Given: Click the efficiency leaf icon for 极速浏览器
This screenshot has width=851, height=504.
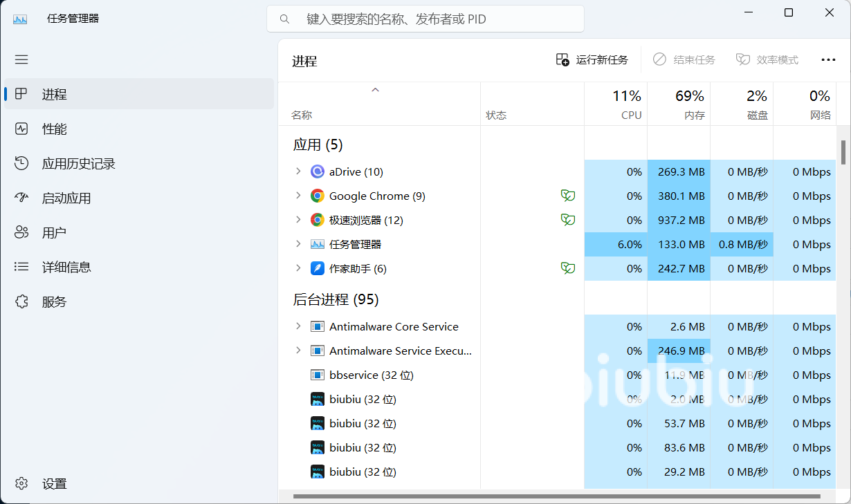Looking at the screenshot, I should pyautogui.click(x=568, y=220).
